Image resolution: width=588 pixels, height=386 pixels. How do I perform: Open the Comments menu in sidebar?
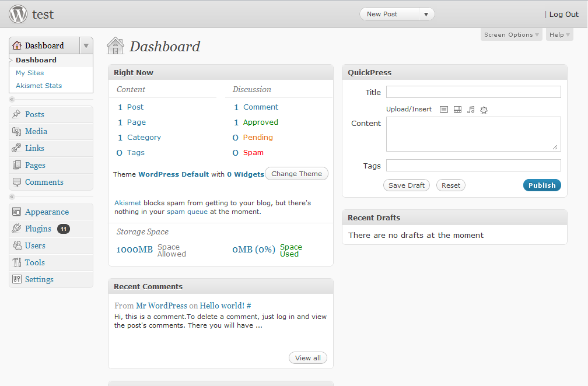(x=44, y=182)
